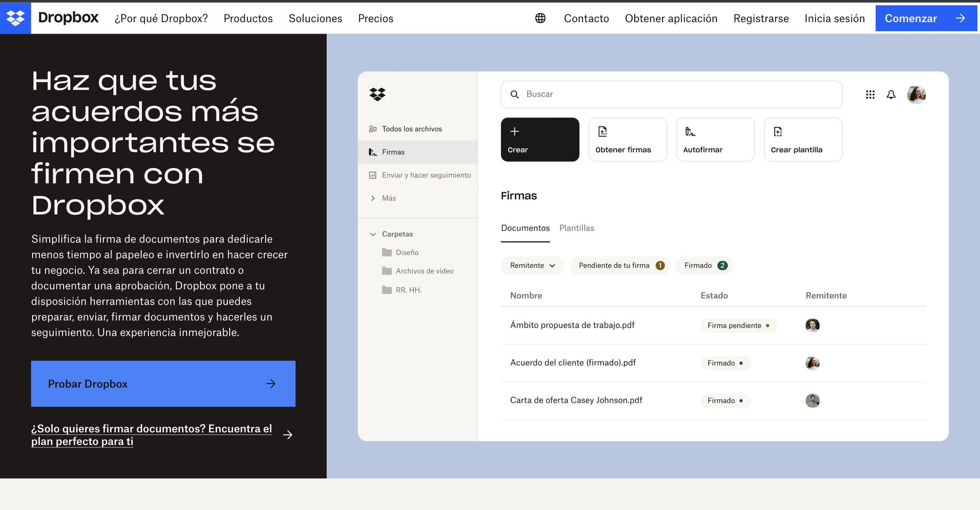Click sender avatar for Ámbito propuesta row
Screen dimensions: 980x510
(813, 325)
